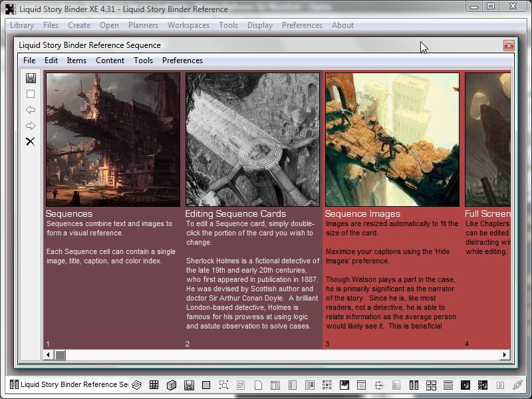532x399 pixels.
Task: Click the empty square icon below the save icon
Action: 31,94
